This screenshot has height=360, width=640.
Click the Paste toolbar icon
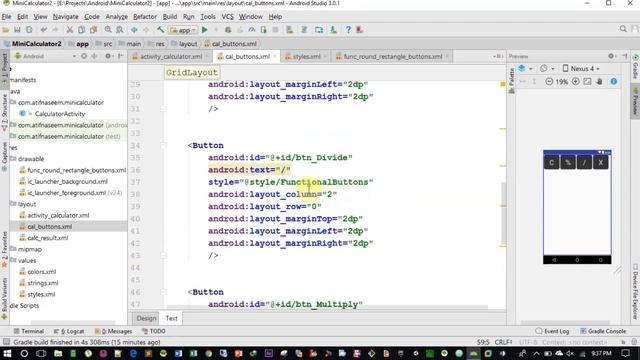coord(93,30)
